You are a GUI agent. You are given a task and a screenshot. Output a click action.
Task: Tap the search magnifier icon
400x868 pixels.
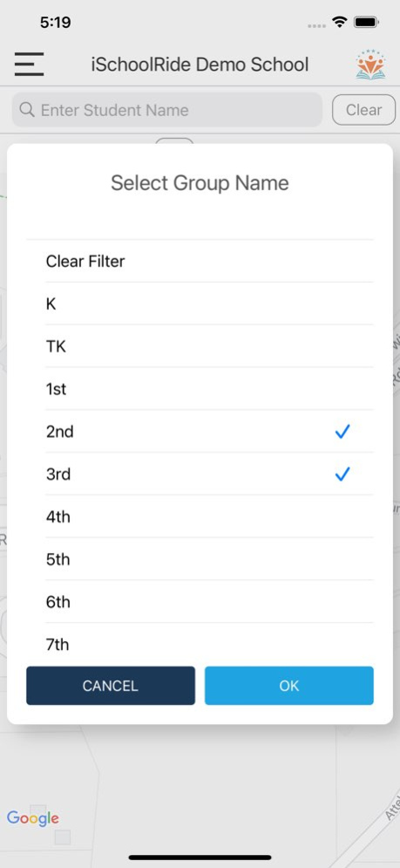(x=26, y=110)
